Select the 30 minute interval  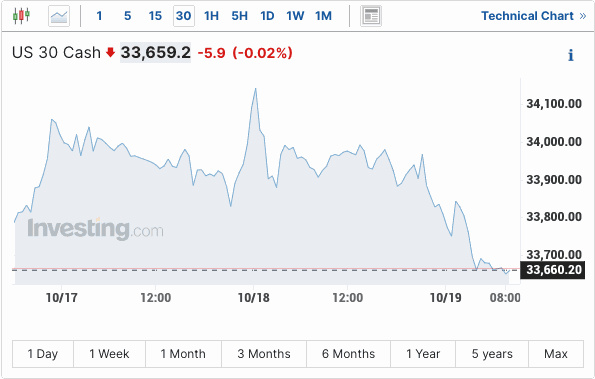(x=184, y=16)
